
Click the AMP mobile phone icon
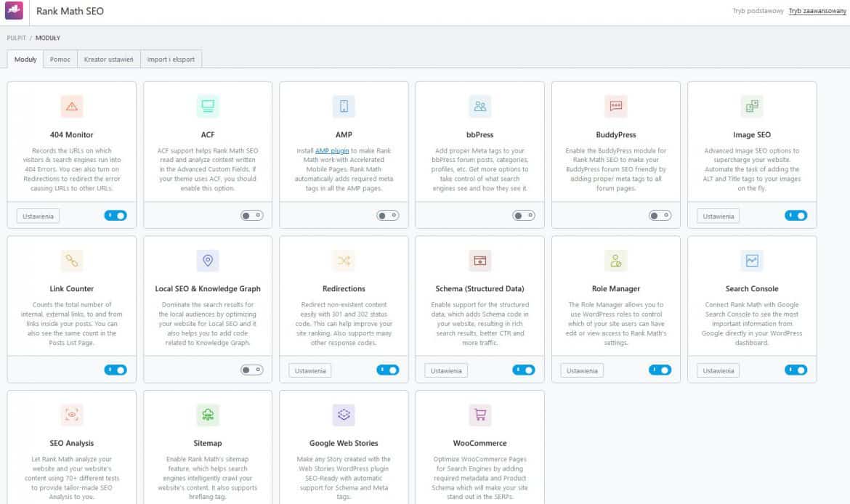pos(344,106)
